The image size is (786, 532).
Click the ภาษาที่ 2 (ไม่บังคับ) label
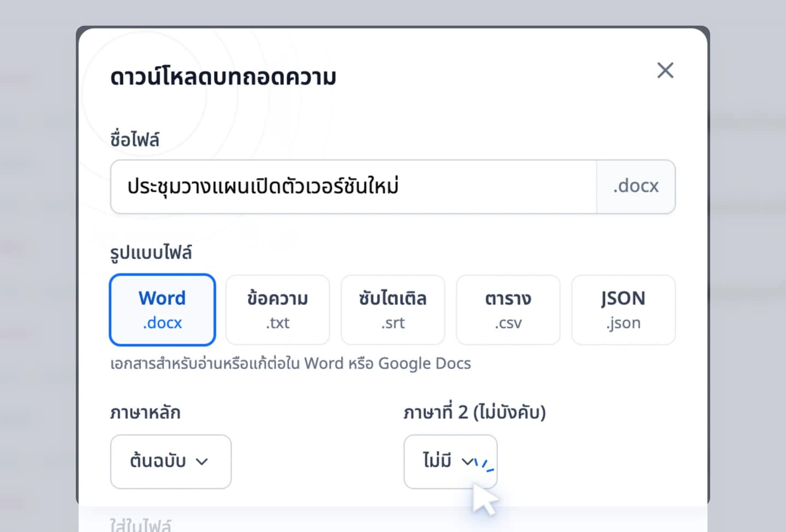(475, 413)
